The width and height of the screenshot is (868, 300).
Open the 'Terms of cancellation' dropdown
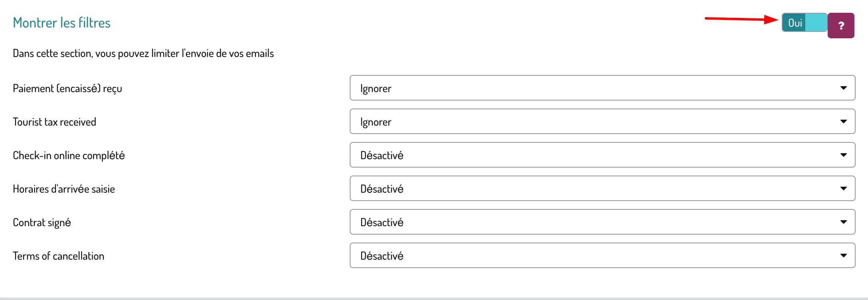602,255
